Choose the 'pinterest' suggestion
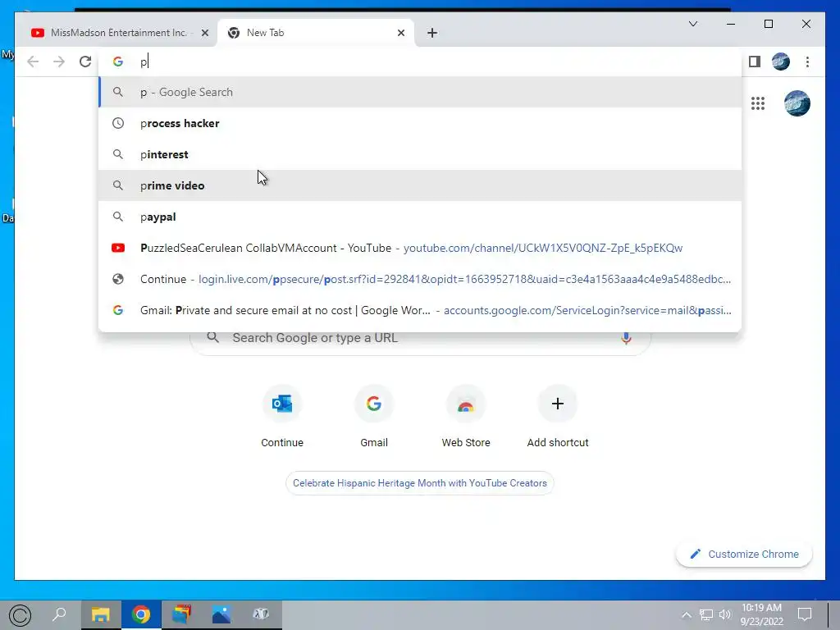 tap(420, 154)
